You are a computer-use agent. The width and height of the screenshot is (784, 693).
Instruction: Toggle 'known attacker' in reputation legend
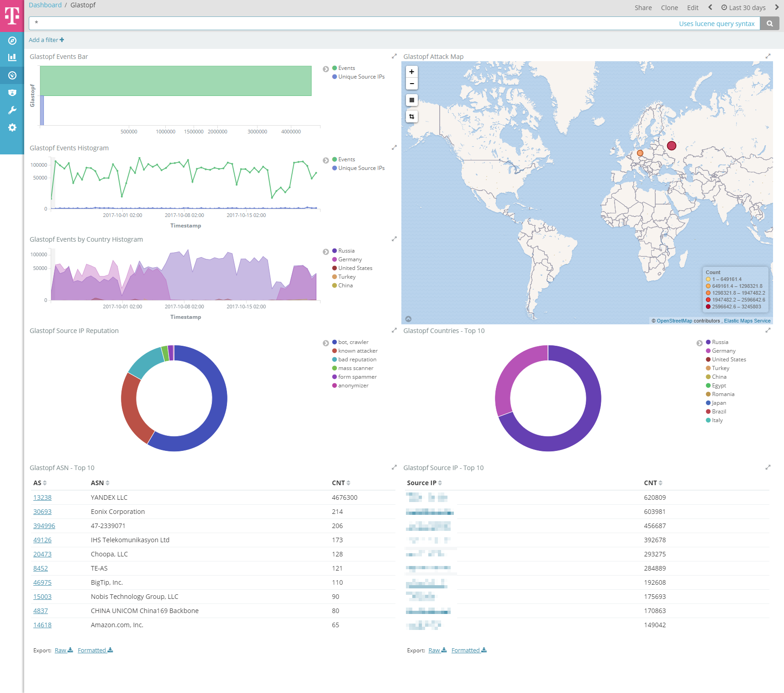(x=358, y=351)
